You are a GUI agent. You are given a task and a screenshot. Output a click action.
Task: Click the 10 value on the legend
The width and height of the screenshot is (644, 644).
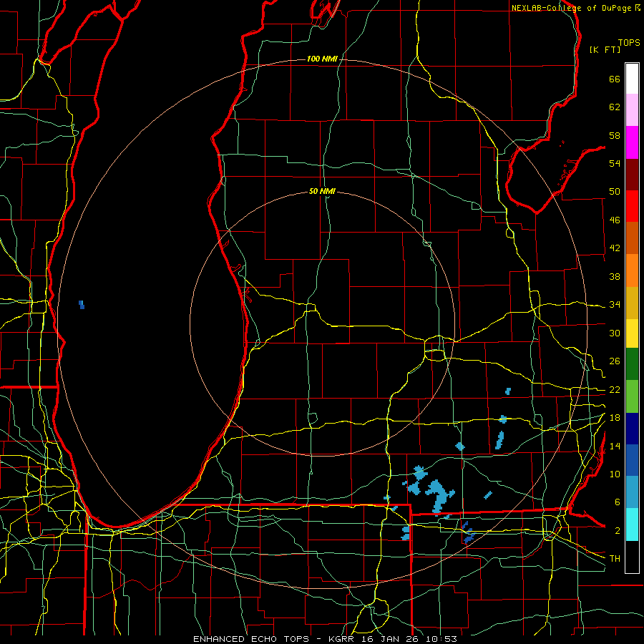(x=615, y=474)
